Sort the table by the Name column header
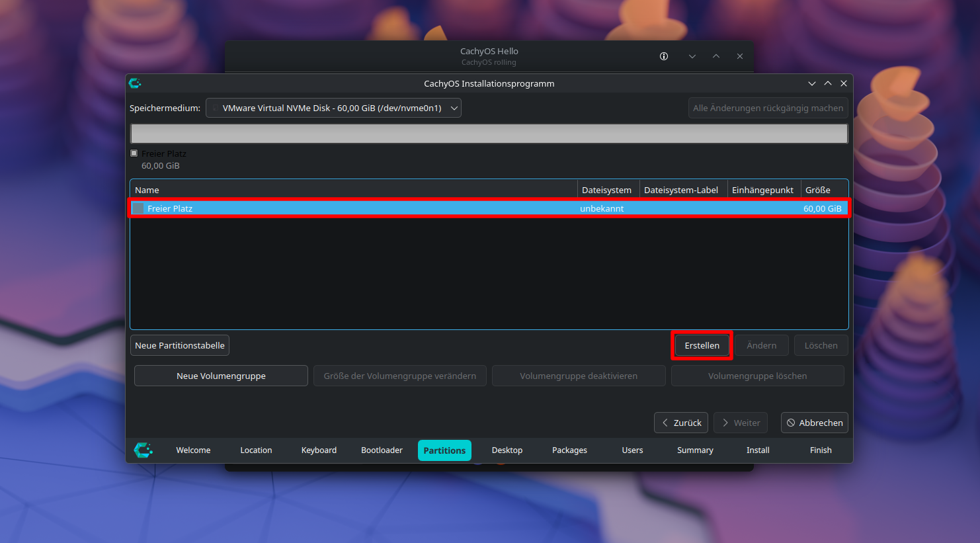 pyautogui.click(x=354, y=190)
